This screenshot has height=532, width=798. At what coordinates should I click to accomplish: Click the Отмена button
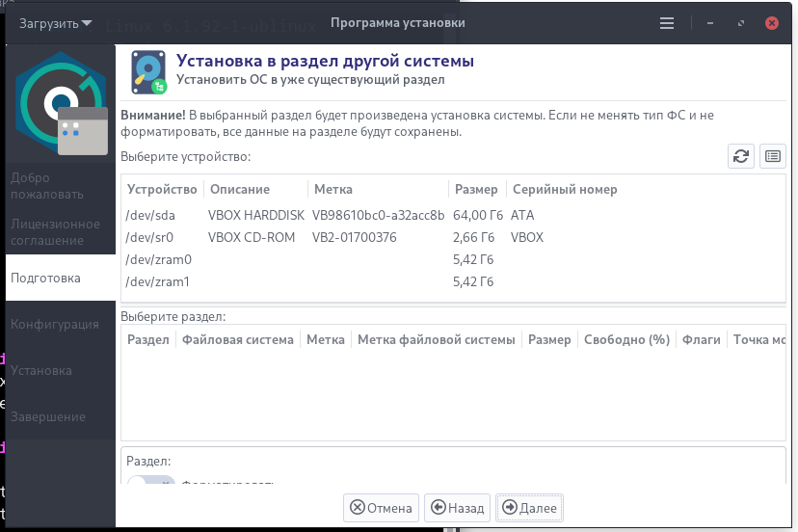[x=381, y=508]
